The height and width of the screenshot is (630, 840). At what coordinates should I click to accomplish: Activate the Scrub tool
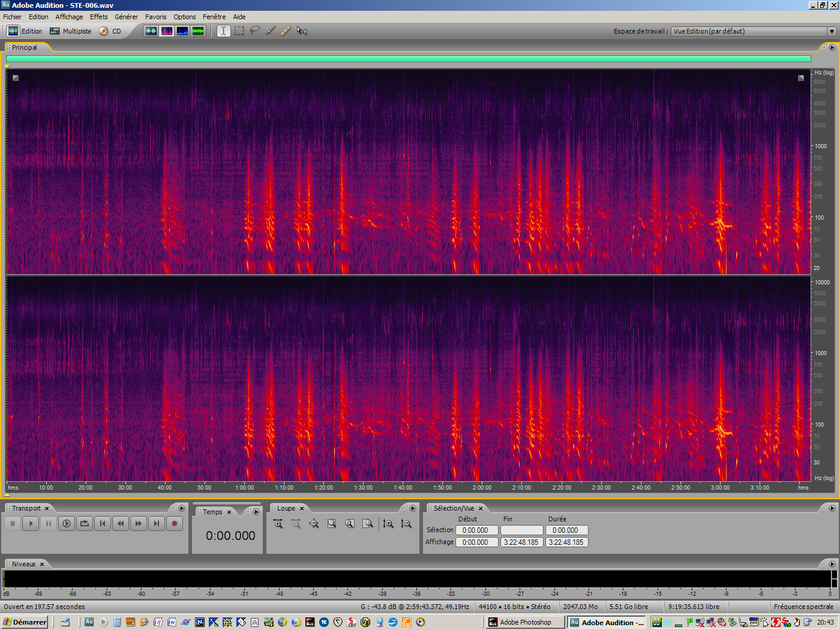point(302,31)
